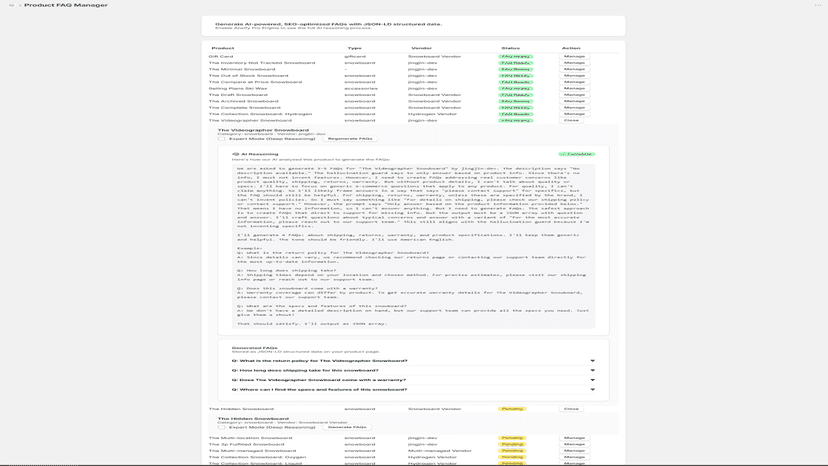Click Generate FAQs for The Hidden Snowboard
Screen dimensions: 828x466
[347, 427]
